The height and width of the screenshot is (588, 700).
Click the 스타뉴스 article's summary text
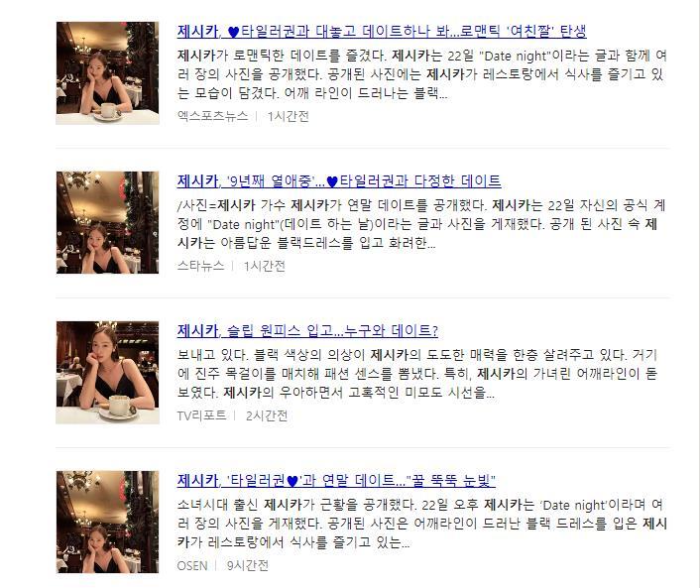pyautogui.click(x=421, y=224)
